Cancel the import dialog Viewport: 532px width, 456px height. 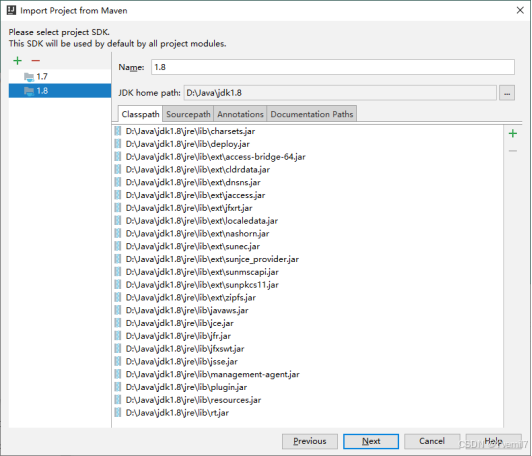point(432,441)
